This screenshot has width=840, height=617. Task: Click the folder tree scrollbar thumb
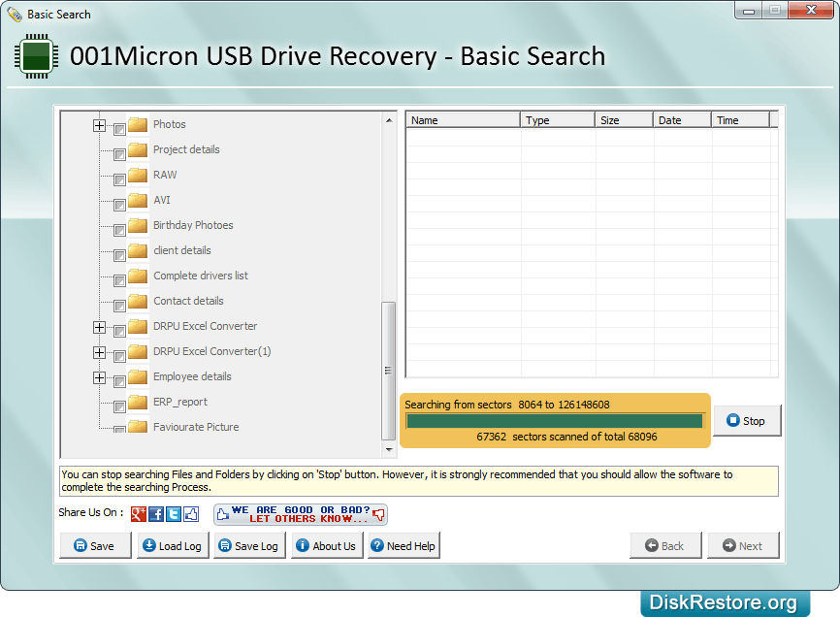388,371
